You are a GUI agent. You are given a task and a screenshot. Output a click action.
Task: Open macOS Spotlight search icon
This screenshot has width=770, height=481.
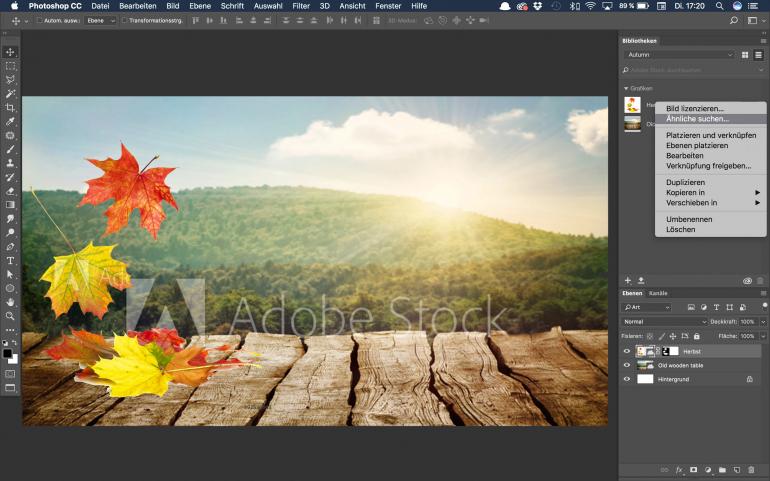click(x=719, y=6)
